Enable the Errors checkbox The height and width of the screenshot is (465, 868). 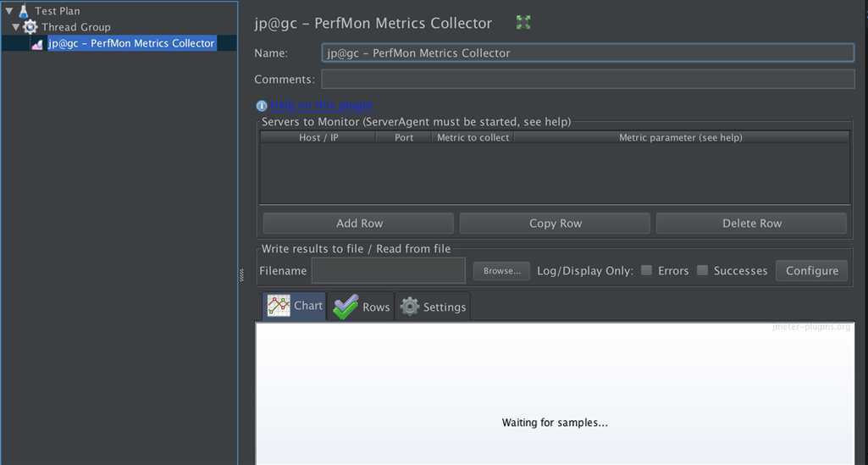point(646,270)
